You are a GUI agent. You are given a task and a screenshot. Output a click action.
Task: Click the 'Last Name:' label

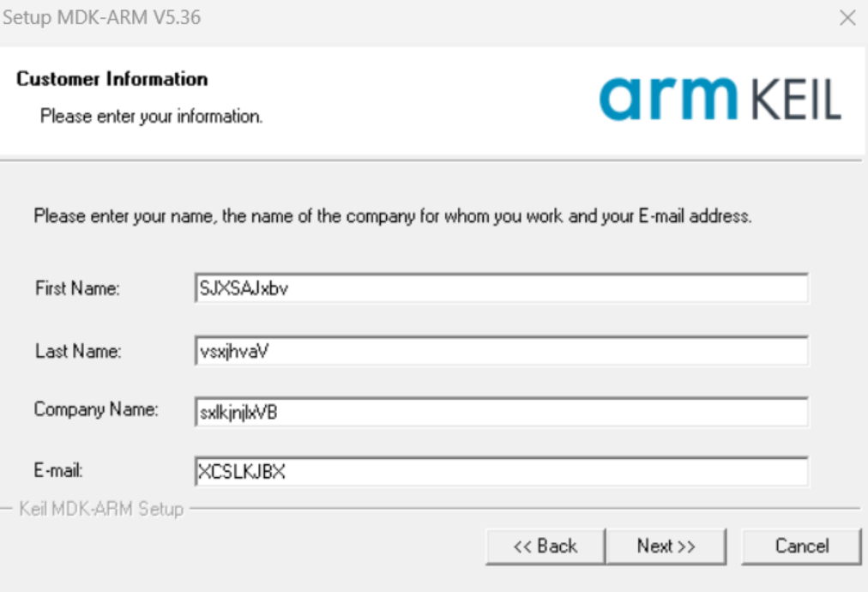[78, 351]
